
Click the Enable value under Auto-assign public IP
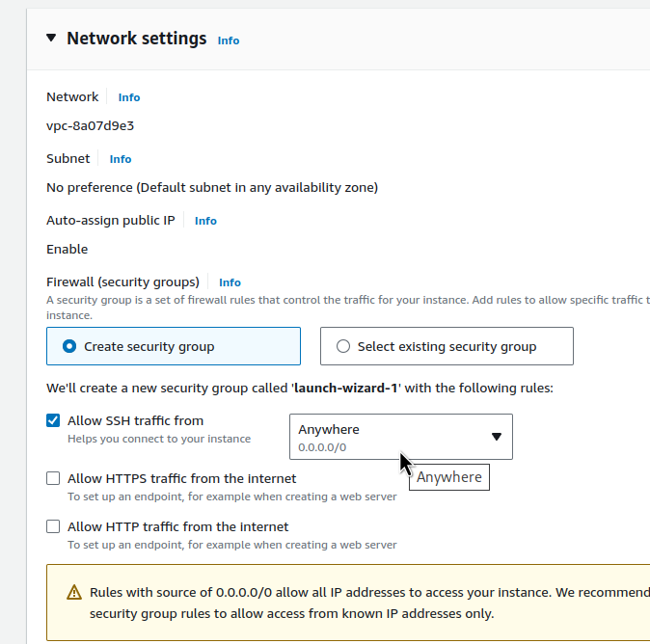(68, 249)
